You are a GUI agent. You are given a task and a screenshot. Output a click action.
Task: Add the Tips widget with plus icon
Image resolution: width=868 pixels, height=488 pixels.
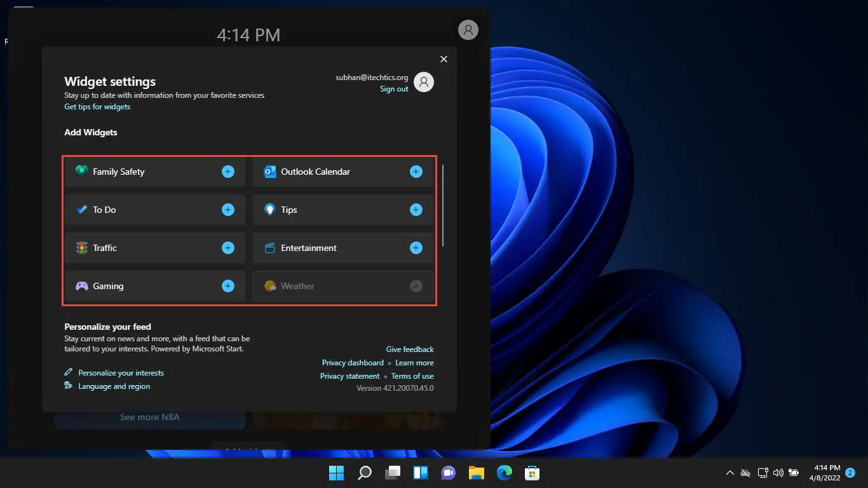[416, 210]
